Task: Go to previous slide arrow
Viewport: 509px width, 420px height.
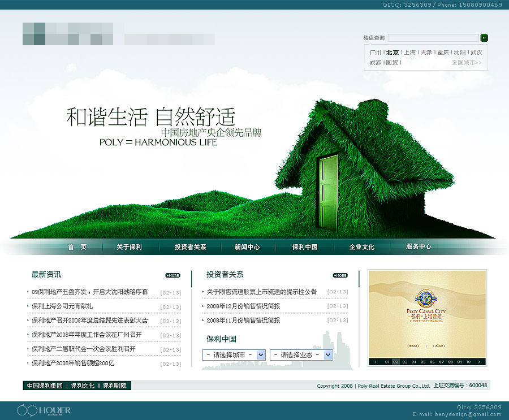Action: [376, 362]
